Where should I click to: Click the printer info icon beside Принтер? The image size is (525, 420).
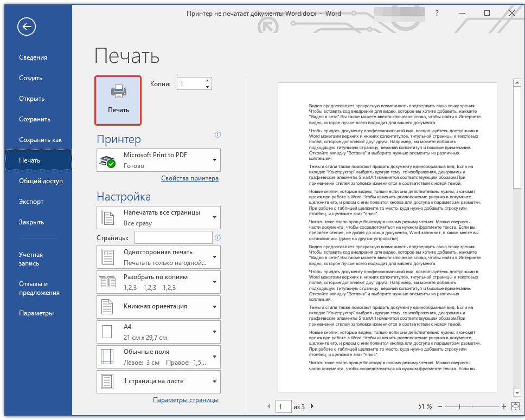pos(217,135)
